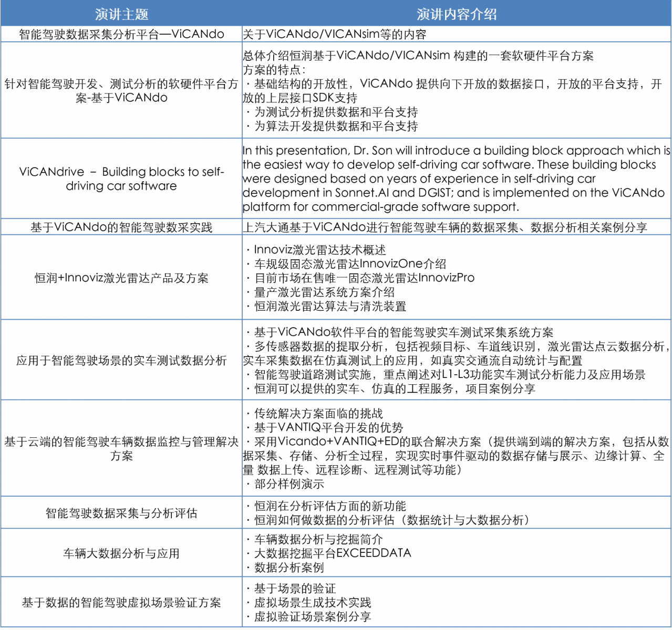The height and width of the screenshot is (630, 672).
Task: Click the bullet "车辆数据分析与挖掘简介"
Action: coord(314,539)
